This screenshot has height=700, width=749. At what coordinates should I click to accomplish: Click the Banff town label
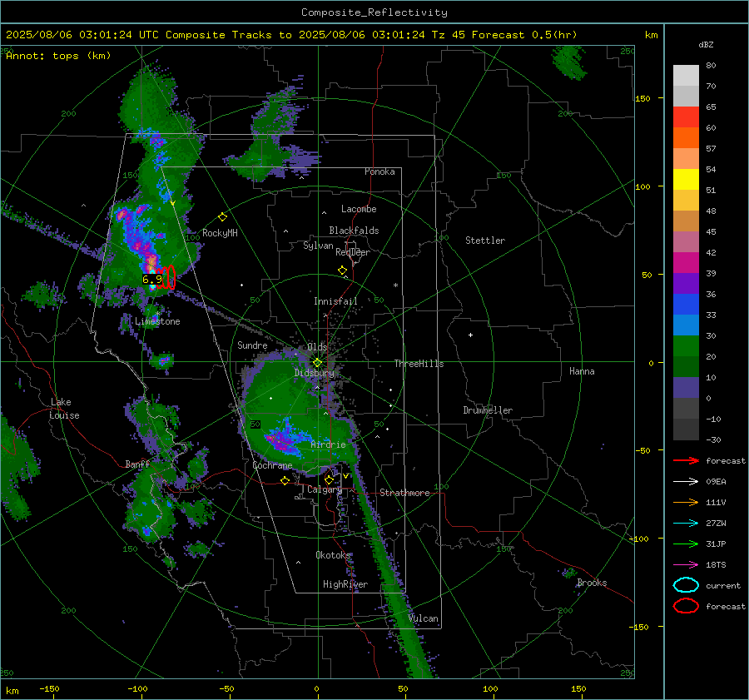click(137, 464)
